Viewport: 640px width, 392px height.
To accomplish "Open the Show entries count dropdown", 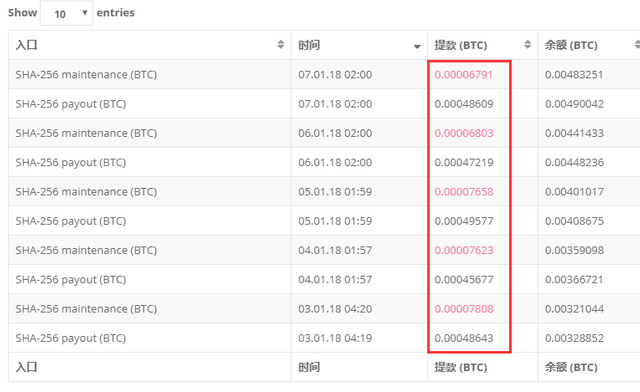I will coord(67,13).
